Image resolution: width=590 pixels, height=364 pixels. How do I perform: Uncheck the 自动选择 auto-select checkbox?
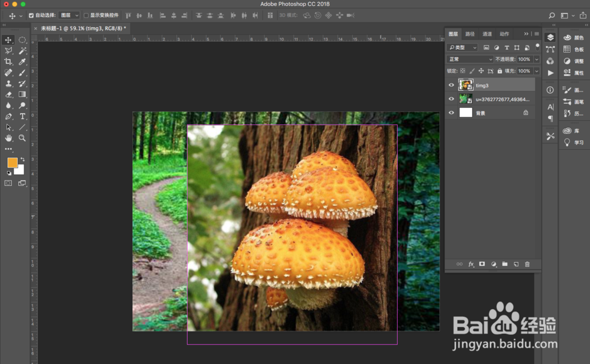click(31, 15)
